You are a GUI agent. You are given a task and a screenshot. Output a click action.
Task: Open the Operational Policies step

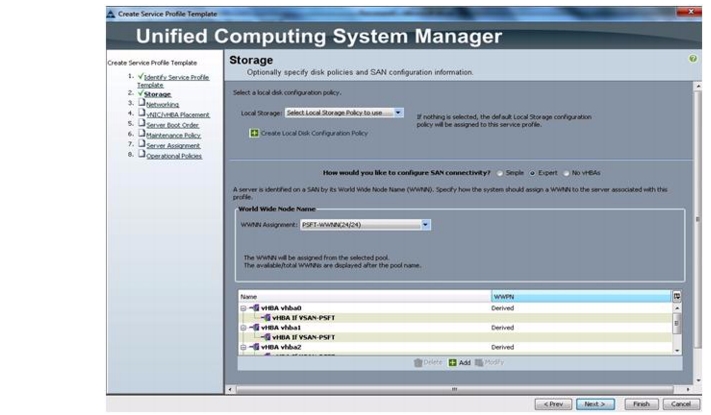174,156
